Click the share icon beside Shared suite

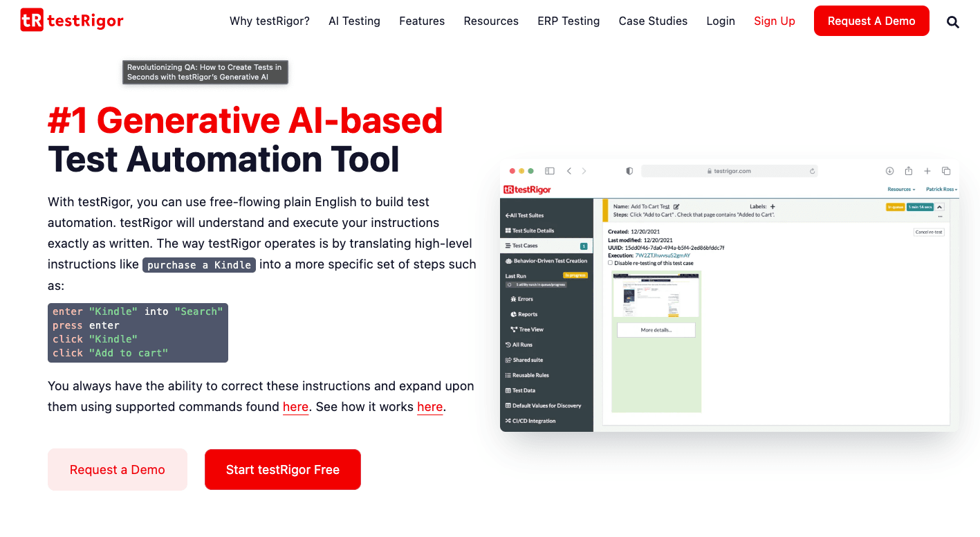point(508,360)
